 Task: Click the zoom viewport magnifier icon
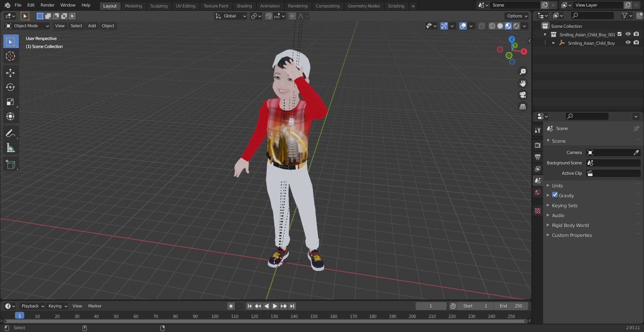(x=523, y=72)
